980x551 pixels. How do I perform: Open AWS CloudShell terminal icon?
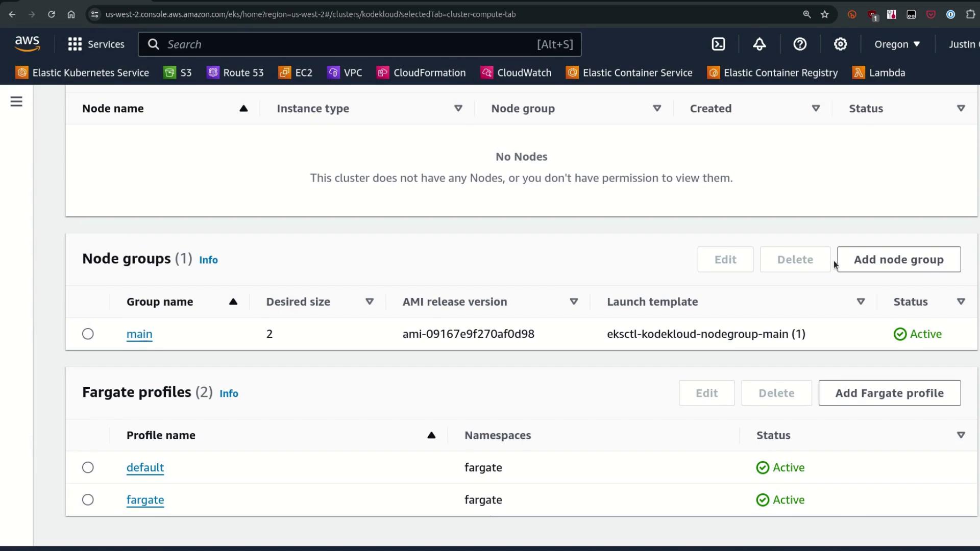718,44
